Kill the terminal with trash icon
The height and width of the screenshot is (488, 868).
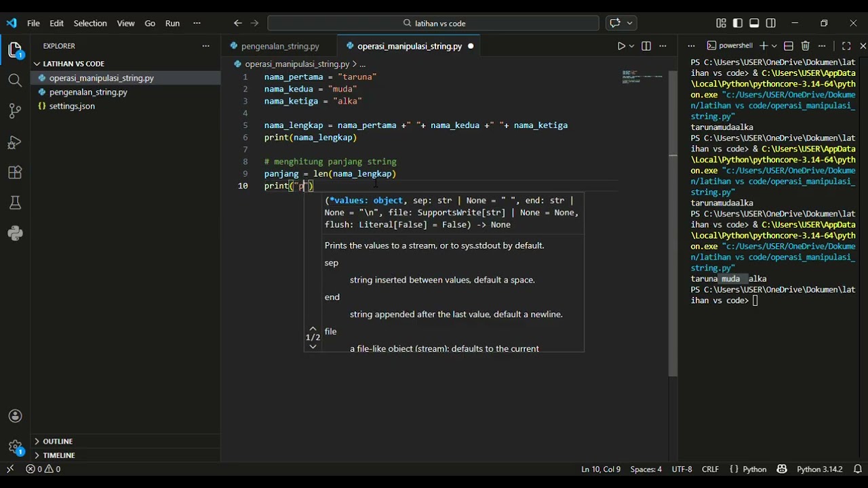coord(806,46)
